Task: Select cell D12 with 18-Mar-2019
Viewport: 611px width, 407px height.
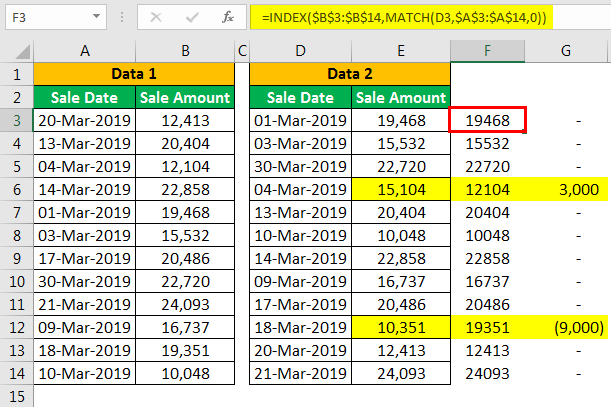Action: [300, 327]
